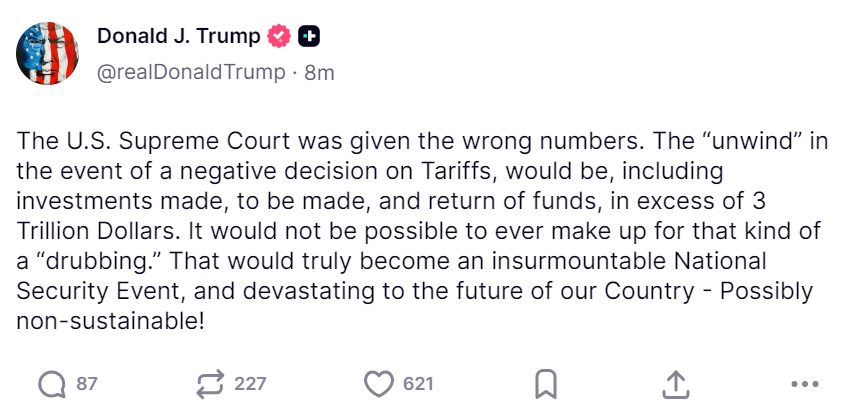Click the Donald J. Trump display name
Viewport: 855px width, 414px height.
[x=179, y=37]
